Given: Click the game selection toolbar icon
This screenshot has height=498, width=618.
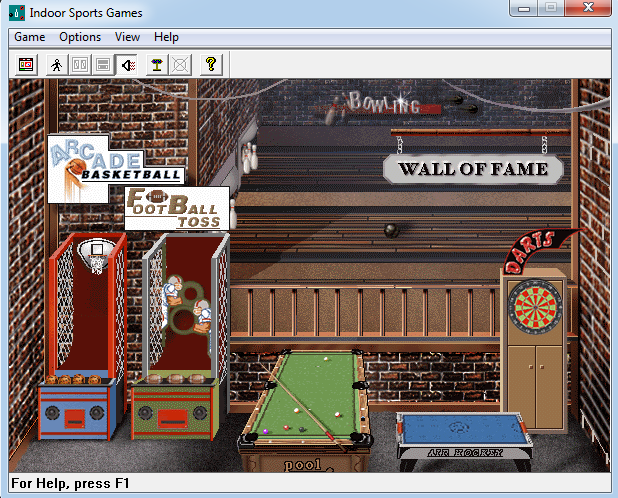Looking at the screenshot, I should coord(26,65).
